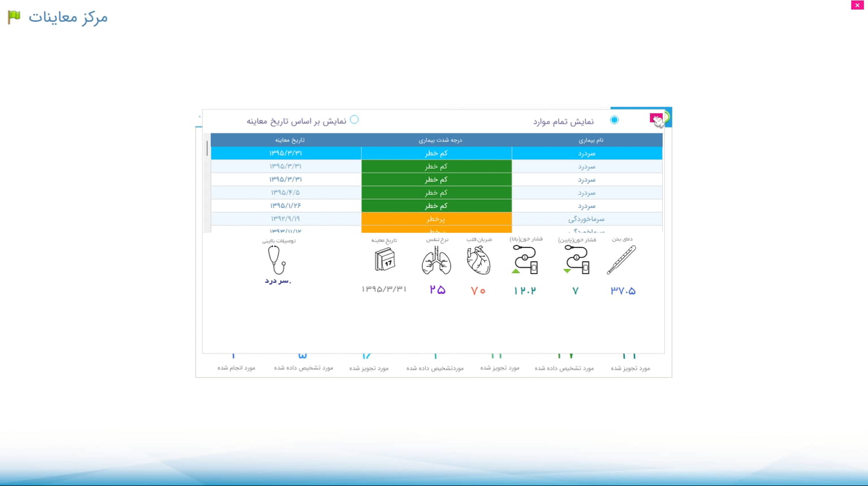Click the table's vertical scrollbar thumb
This screenshot has width=868, height=486.
pyautogui.click(x=207, y=148)
